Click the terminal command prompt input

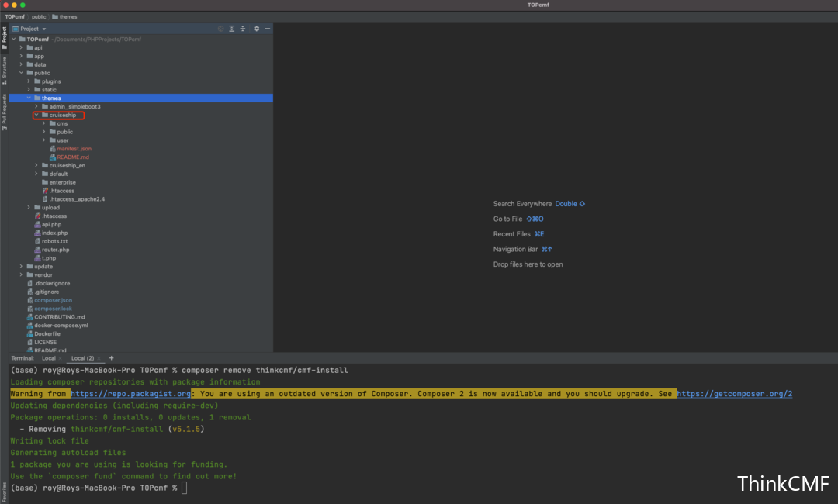coord(185,488)
